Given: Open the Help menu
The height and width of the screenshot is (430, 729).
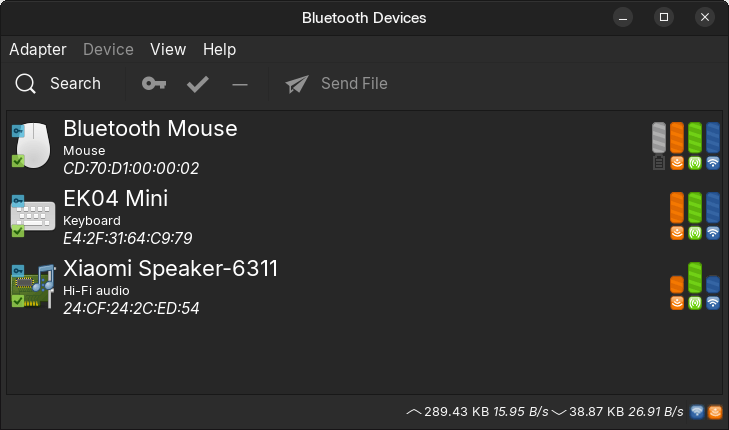Looking at the screenshot, I should click(219, 49).
